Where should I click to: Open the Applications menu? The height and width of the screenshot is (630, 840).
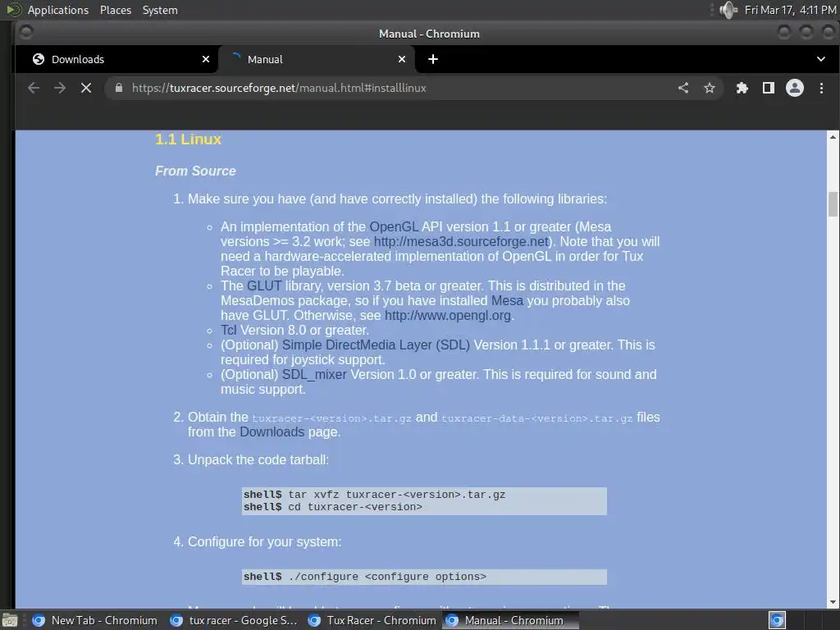point(58,10)
